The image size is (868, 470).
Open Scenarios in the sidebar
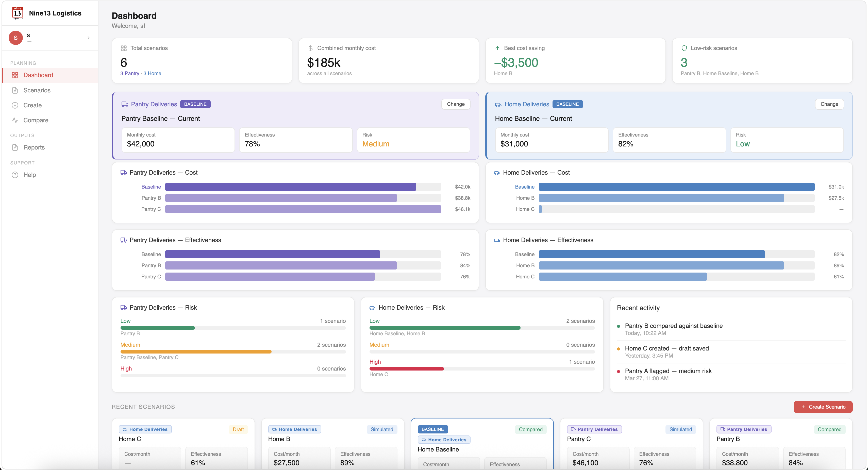50,90
